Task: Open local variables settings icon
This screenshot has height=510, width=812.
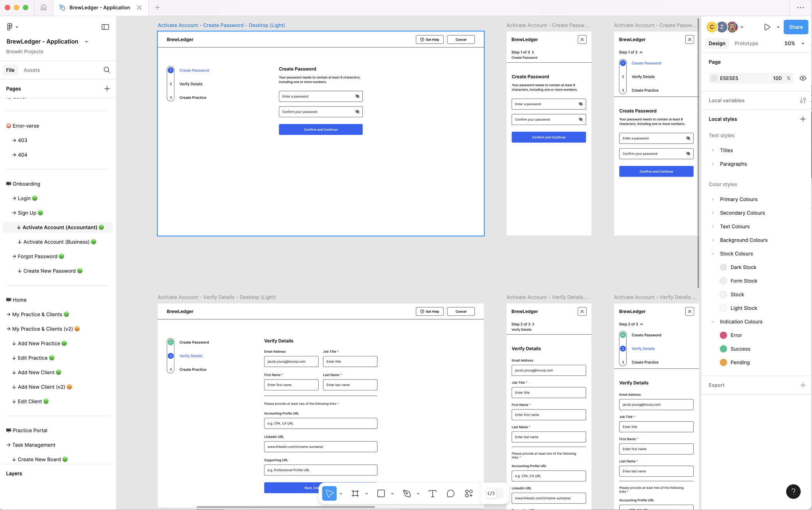Action: (x=803, y=101)
